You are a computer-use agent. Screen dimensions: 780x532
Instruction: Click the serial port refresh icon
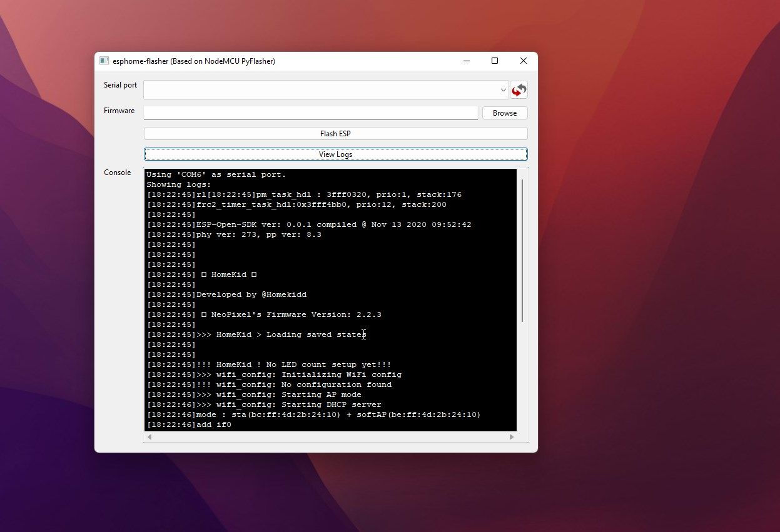pos(519,90)
